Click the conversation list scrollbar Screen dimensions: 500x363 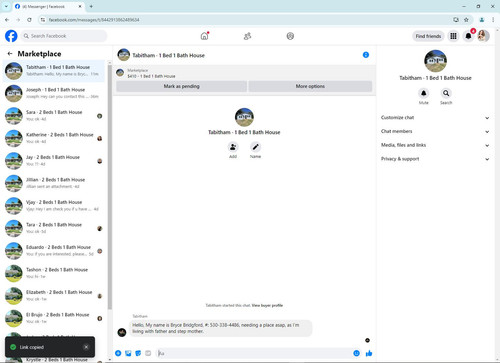coord(110,187)
